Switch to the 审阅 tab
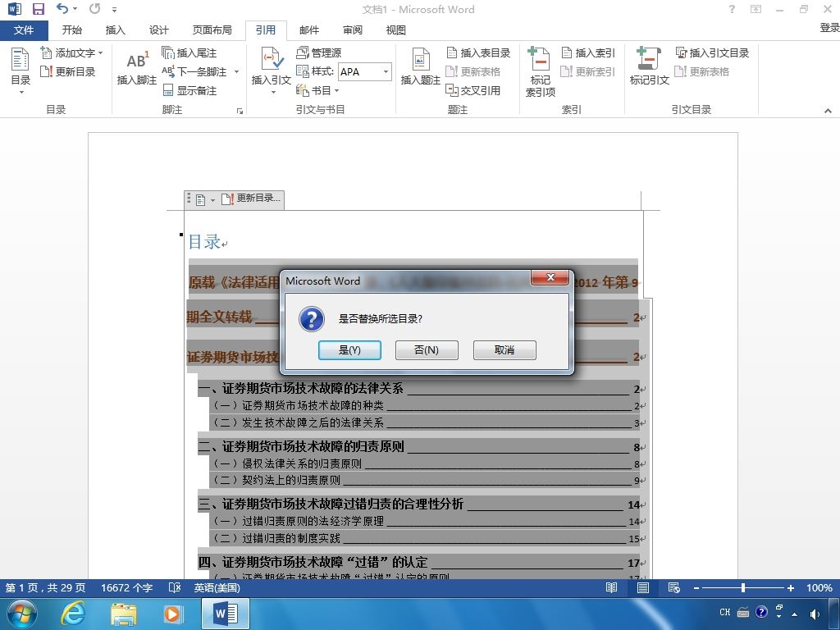This screenshot has width=840, height=630. [353, 30]
